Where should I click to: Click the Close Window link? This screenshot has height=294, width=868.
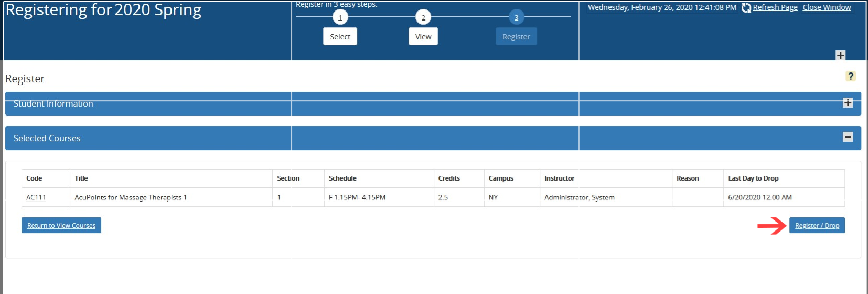click(x=827, y=7)
